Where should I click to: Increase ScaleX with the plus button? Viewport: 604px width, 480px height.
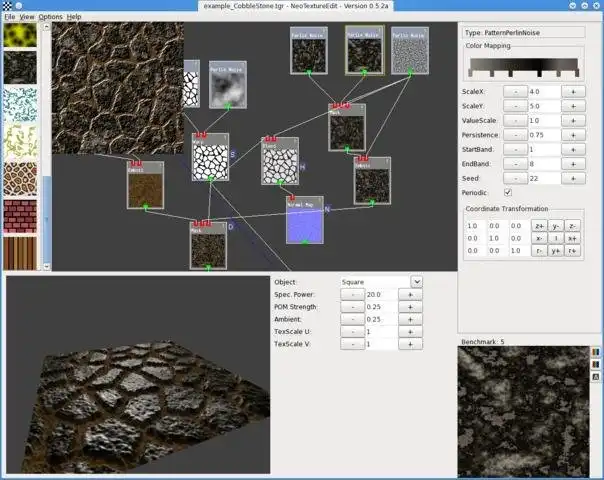(573, 91)
